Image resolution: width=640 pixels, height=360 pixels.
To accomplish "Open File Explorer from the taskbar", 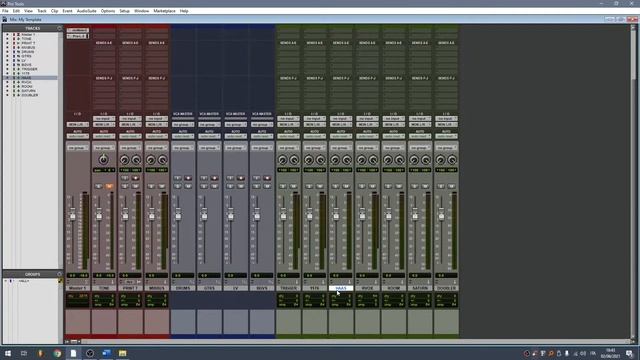I will point(122,353).
